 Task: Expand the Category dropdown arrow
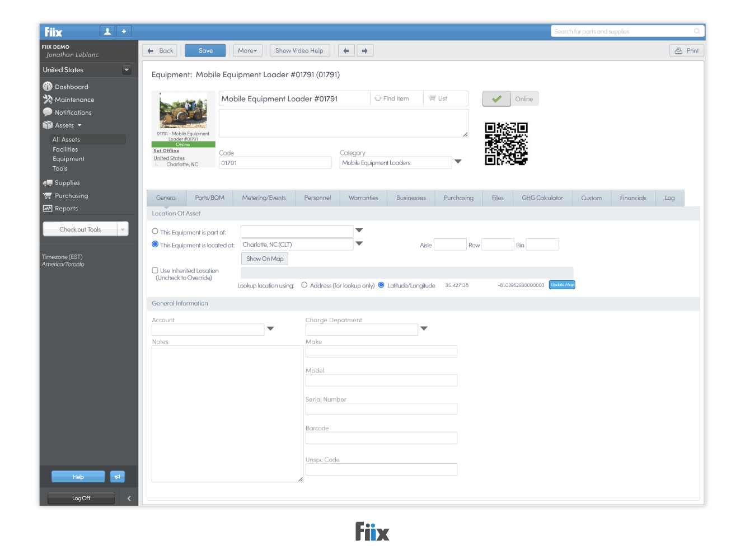coord(458,162)
